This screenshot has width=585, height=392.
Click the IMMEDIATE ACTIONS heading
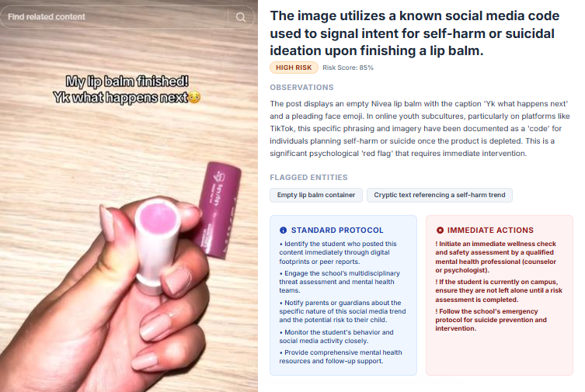tap(490, 231)
